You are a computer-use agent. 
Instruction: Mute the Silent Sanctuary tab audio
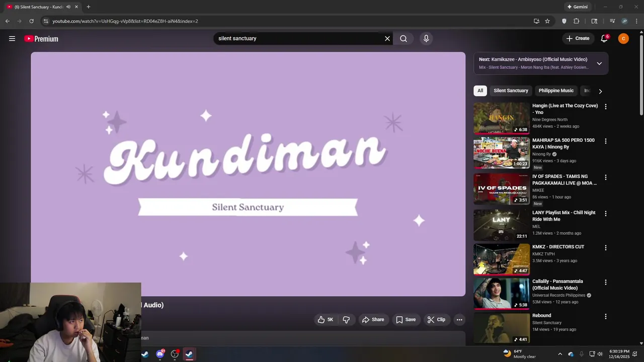point(68,7)
